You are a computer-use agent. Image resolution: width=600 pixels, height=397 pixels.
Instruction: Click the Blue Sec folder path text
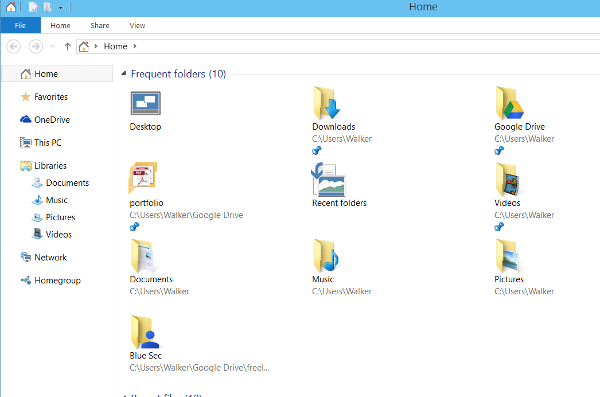[199, 368]
